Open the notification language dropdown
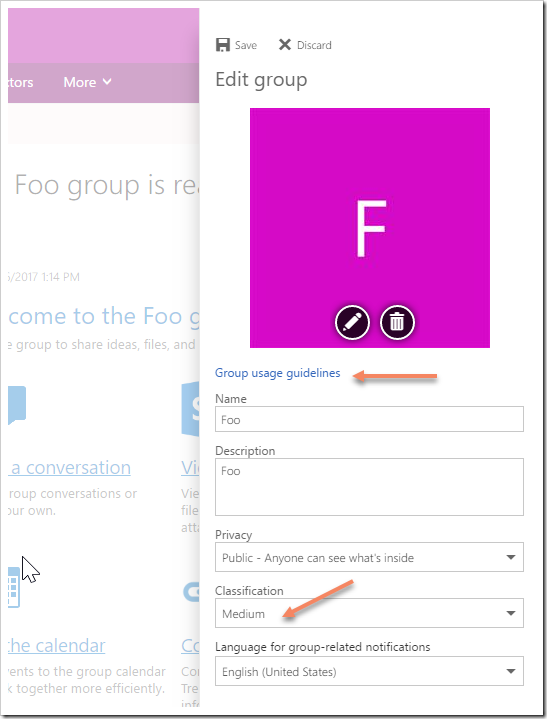547x719 pixels. pos(369,671)
